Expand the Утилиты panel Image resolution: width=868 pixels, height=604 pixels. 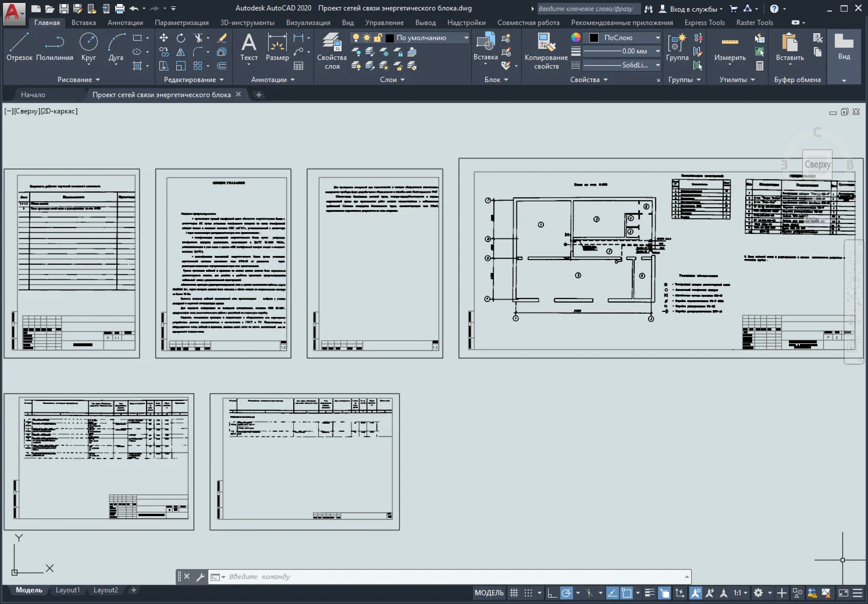click(x=737, y=80)
